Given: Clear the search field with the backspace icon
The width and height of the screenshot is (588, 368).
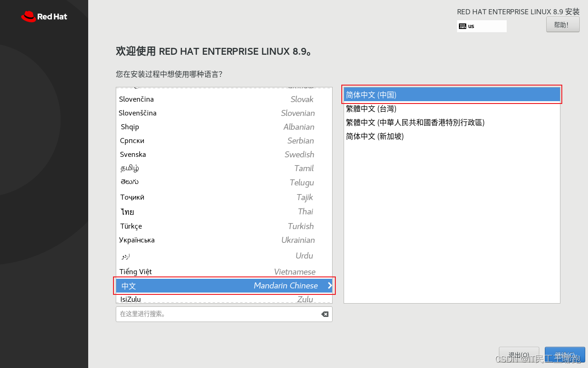Looking at the screenshot, I should pos(325,314).
